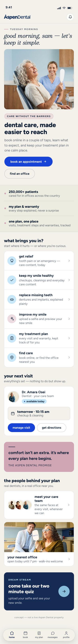This screenshot has width=78, height=644.
Task: Expand the get relief row chevron
Action: click(69, 261)
